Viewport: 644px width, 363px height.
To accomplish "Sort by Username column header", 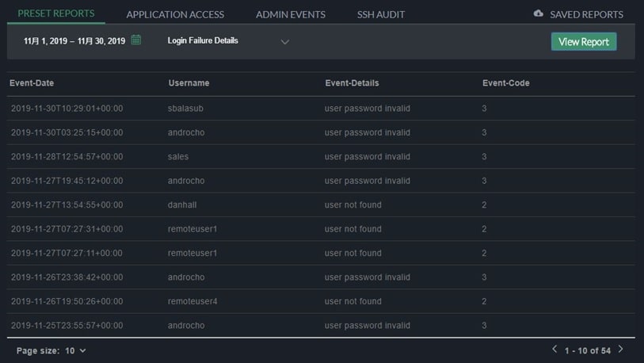I will [189, 83].
